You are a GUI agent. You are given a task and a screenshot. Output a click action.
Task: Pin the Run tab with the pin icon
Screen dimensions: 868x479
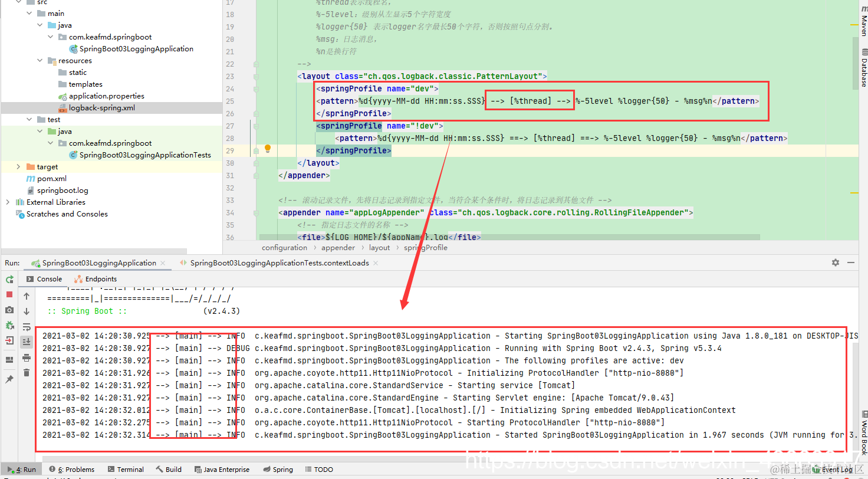[9, 379]
